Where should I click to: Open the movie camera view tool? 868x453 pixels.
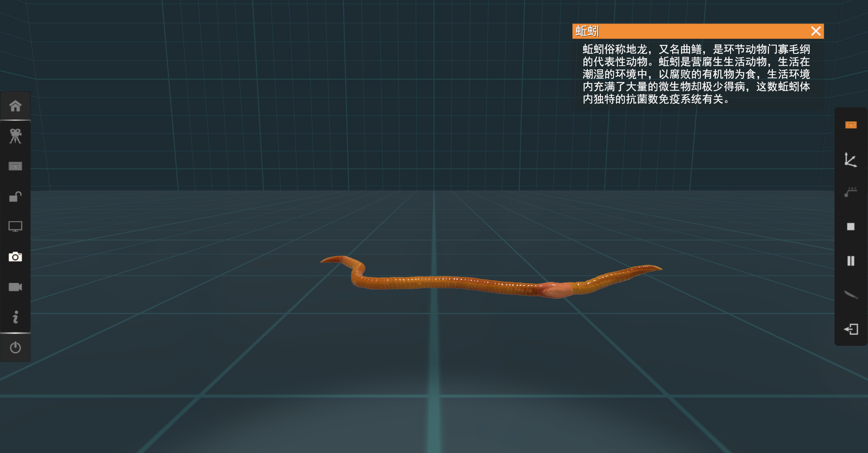click(15, 136)
